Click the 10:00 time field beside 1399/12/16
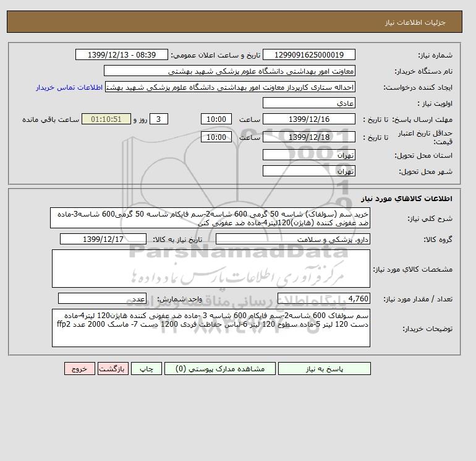The height and width of the screenshot is (461, 476). coord(216,119)
